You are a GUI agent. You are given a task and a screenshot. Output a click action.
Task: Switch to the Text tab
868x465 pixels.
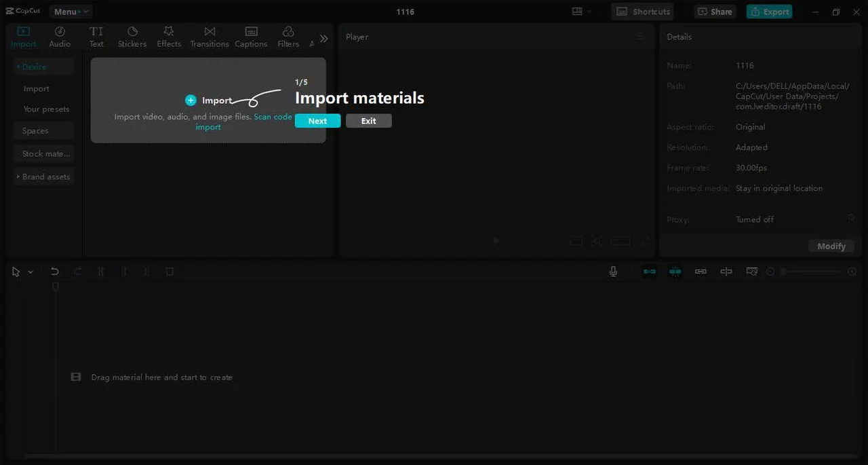click(96, 37)
